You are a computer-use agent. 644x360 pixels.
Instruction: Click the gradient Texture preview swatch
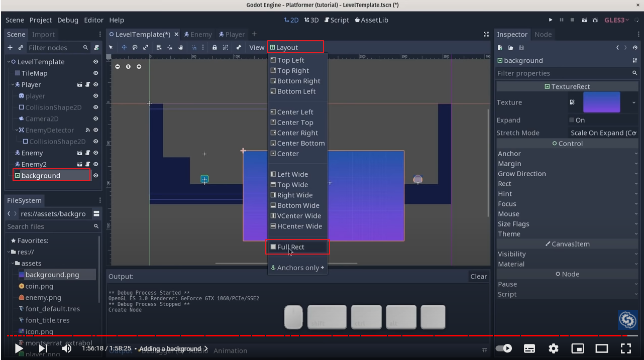[x=601, y=102]
